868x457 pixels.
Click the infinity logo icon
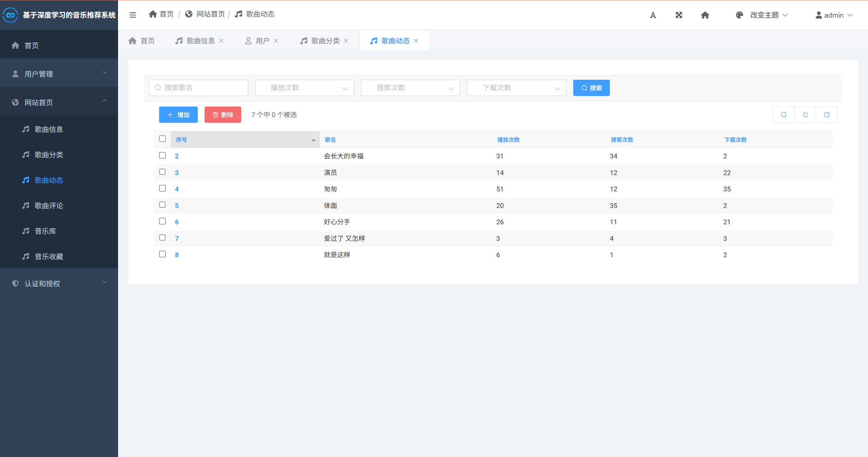10,15
